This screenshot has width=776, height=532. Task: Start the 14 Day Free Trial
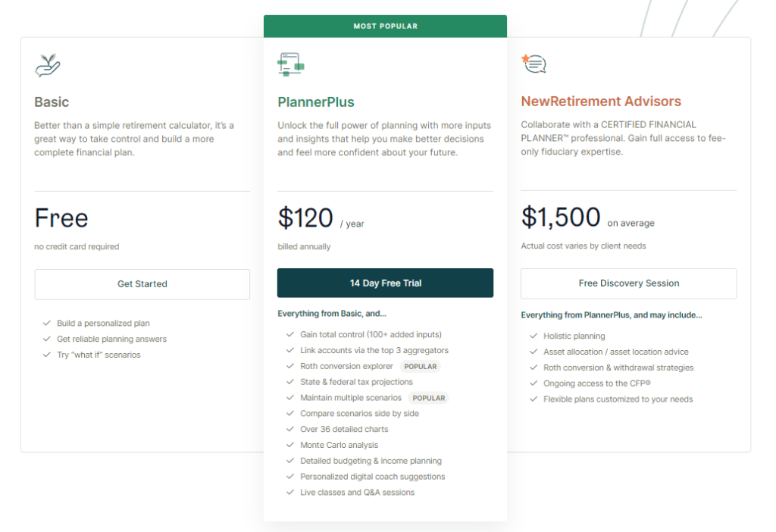[385, 283]
